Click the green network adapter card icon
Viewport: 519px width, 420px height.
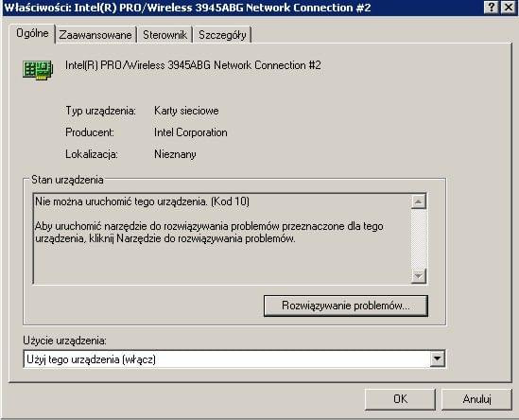click(x=38, y=70)
